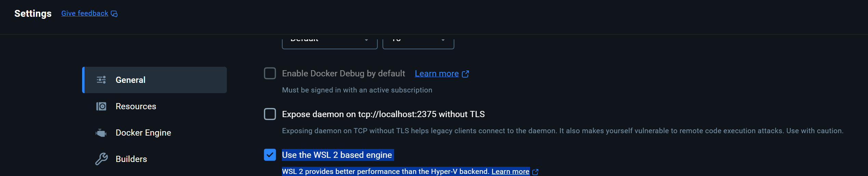The image size is (868, 176).
Task: Tick the Expose daemon without TLS checkbox
Action: pyautogui.click(x=270, y=114)
